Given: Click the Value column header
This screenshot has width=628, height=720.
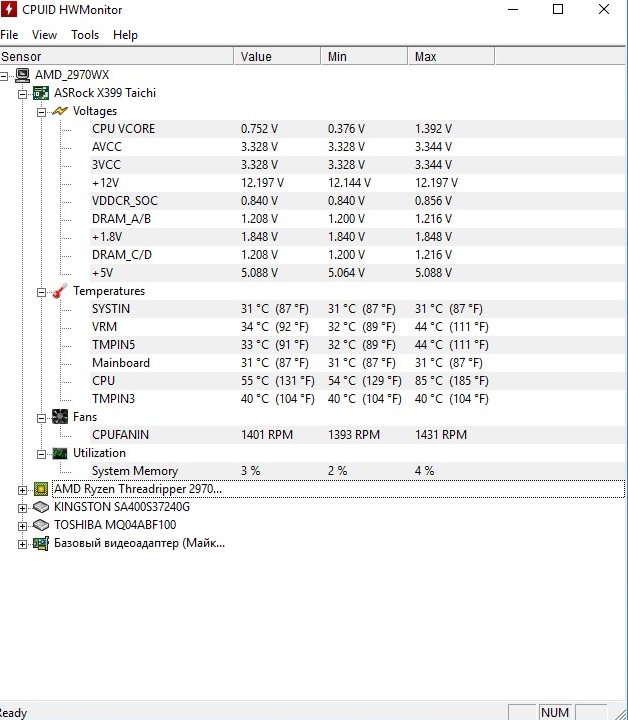Looking at the screenshot, I should pyautogui.click(x=278, y=56).
